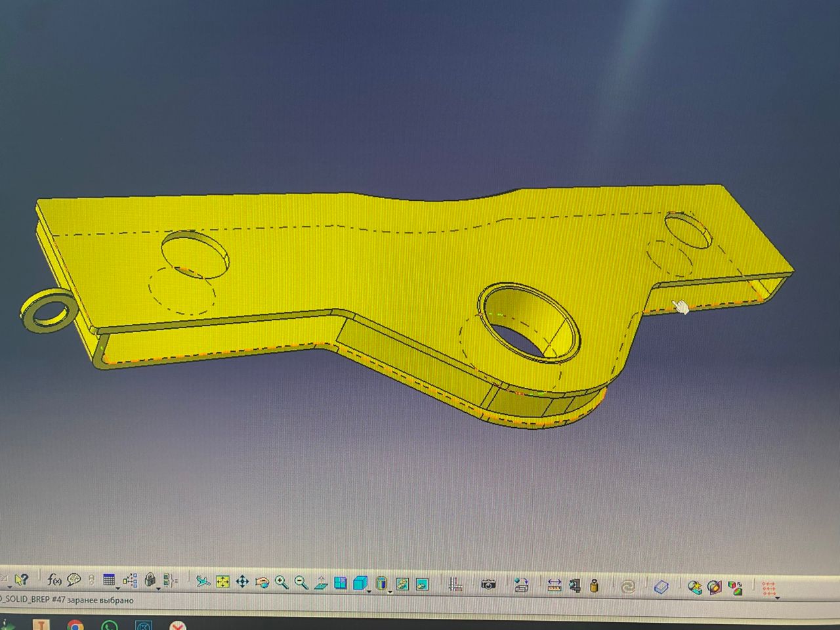Select the Normal View tool

tap(321, 582)
